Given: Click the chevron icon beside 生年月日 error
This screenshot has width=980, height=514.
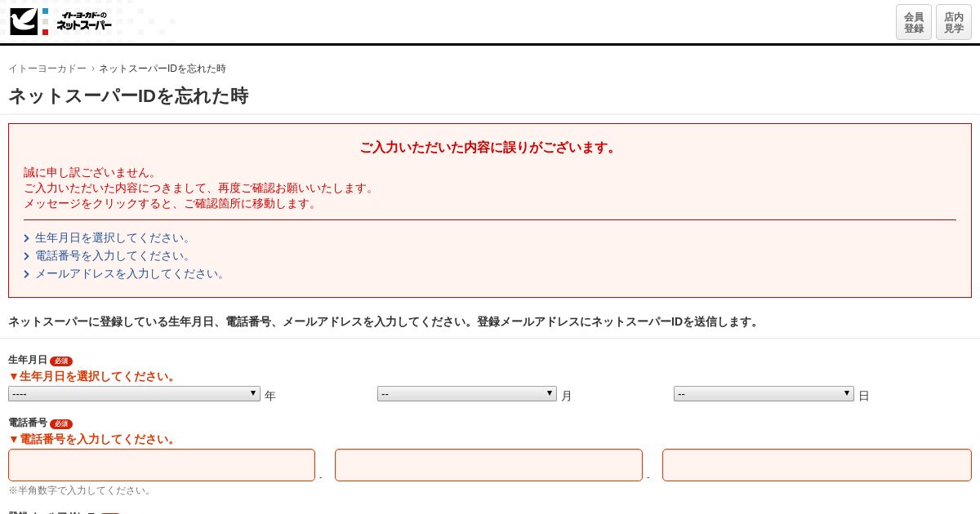Looking at the screenshot, I should coord(27,239).
